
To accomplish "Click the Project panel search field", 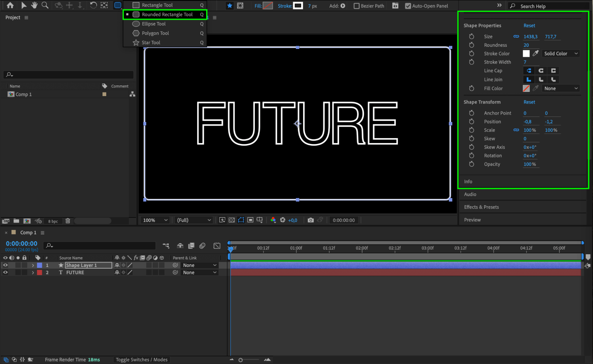I will point(69,74).
